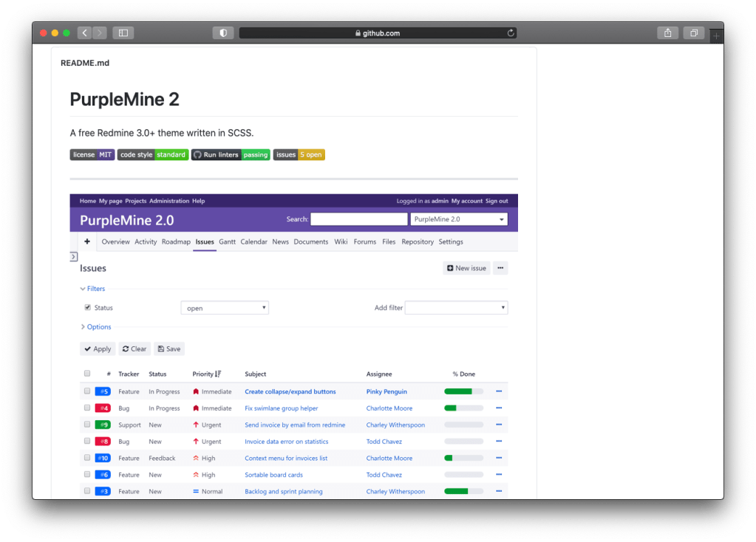Viewport: 756px width, 542px height.
Task: Switch to the Gantt tab
Action: click(227, 241)
